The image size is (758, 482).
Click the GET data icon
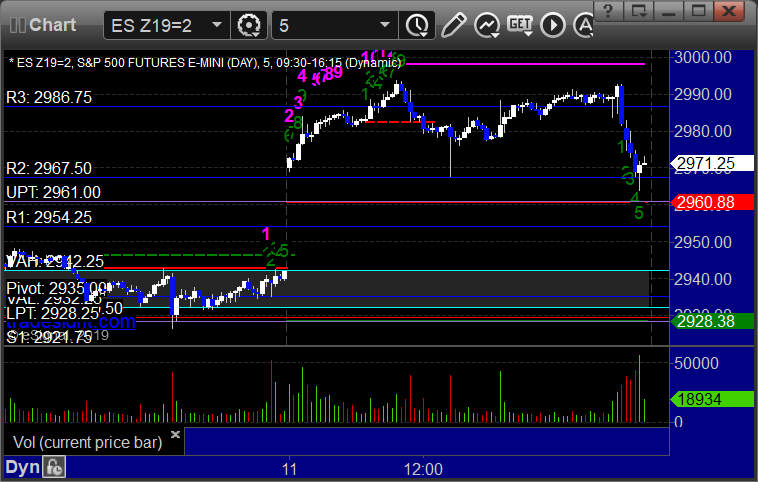pyautogui.click(x=520, y=25)
